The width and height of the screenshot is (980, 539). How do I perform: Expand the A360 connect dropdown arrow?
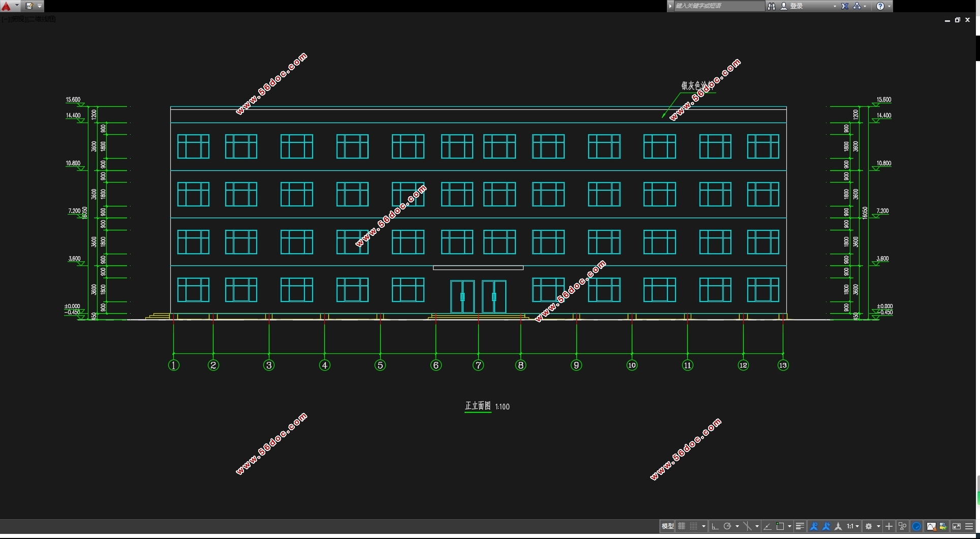(865, 7)
